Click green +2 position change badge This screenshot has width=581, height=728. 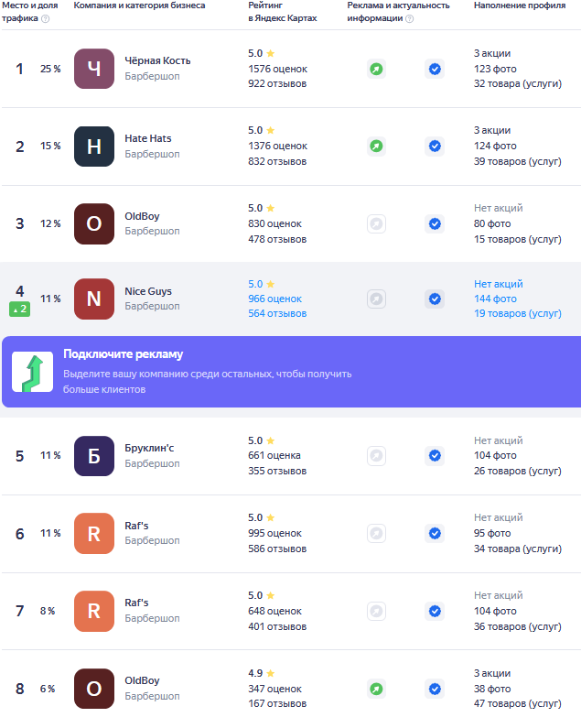[20, 310]
